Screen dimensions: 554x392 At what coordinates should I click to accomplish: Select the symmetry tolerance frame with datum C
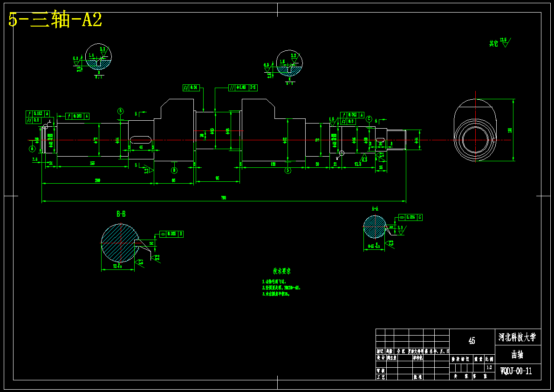pyautogui.click(x=410, y=217)
